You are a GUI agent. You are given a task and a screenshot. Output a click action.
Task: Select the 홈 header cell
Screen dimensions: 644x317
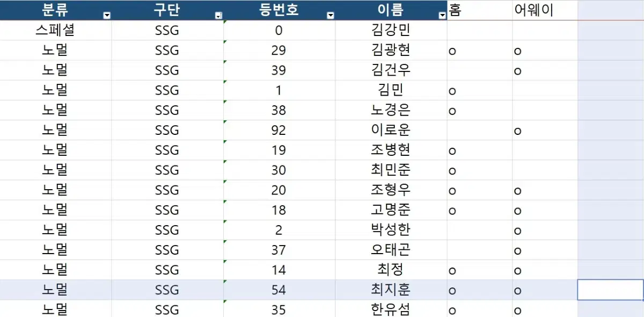[480, 10]
